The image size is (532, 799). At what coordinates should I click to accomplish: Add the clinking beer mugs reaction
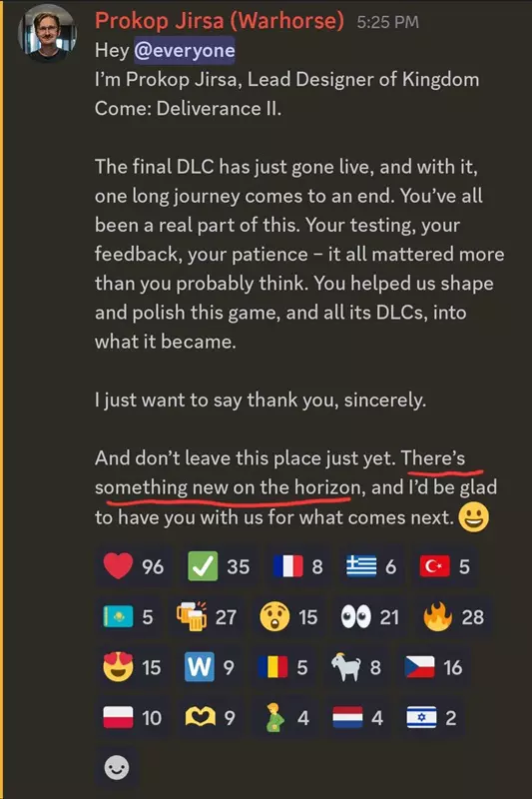[207, 616]
